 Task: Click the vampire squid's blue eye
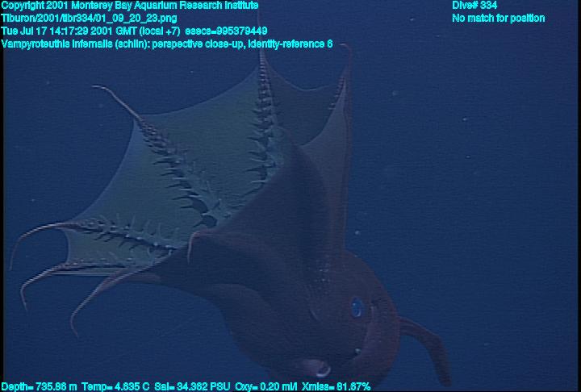(356, 307)
